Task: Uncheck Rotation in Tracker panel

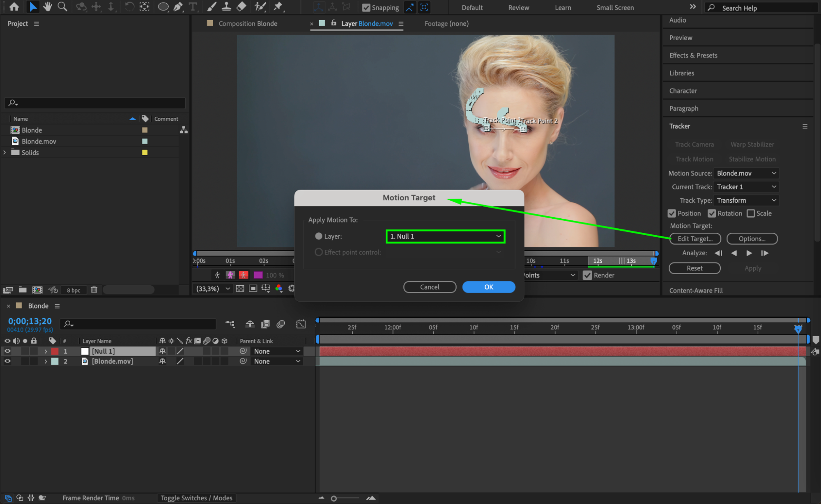Action: (x=712, y=213)
